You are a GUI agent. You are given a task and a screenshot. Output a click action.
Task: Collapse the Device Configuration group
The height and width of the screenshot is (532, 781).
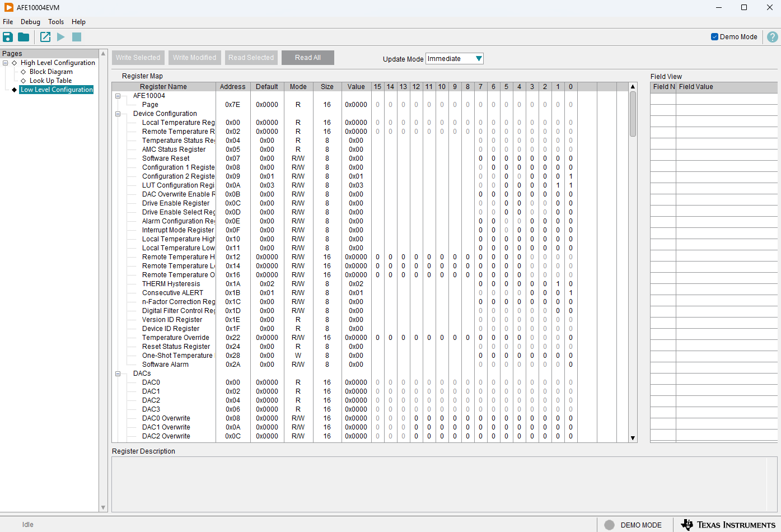(118, 114)
